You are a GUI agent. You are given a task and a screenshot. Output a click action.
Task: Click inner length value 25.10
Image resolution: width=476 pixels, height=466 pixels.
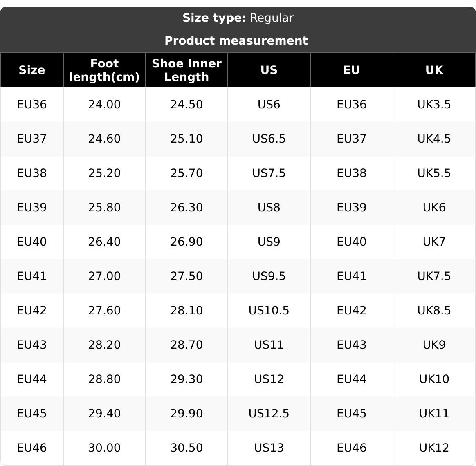[x=186, y=139]
